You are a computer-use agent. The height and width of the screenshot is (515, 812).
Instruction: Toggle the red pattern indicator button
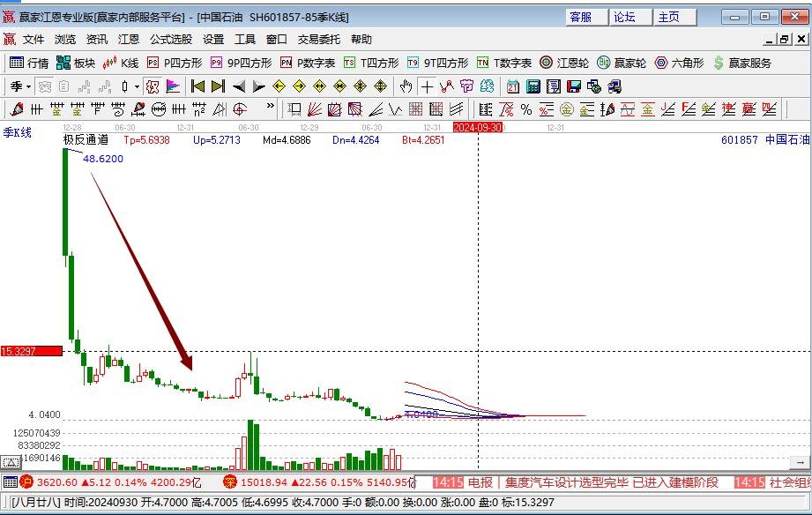153,86
